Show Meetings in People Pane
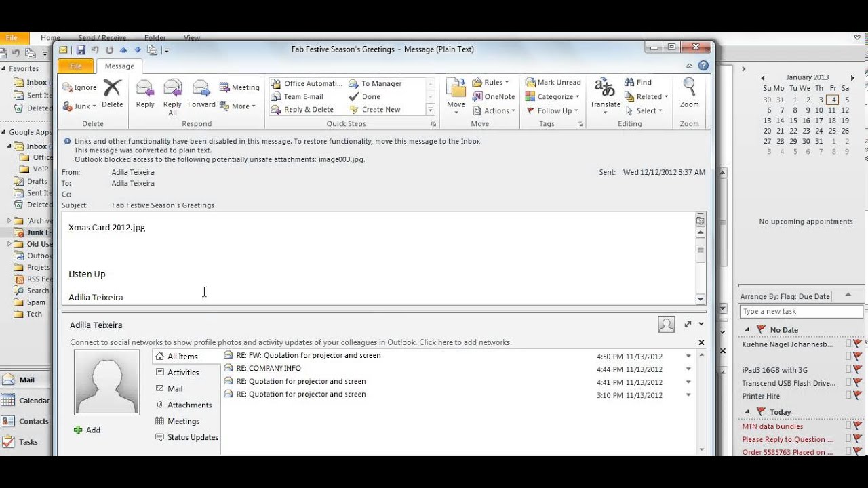The height and width of the screenshot is (488, 868). click(177, 421)
